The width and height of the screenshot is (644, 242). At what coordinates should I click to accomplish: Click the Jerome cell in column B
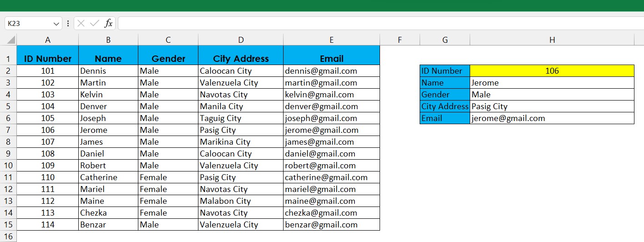coord(108,130)
